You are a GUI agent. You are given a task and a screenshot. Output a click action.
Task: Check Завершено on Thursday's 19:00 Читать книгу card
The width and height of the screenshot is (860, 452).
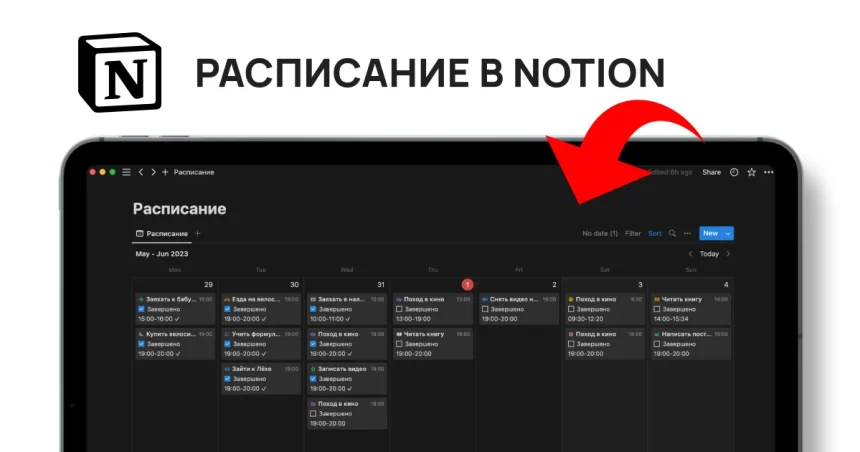point(399,344)
